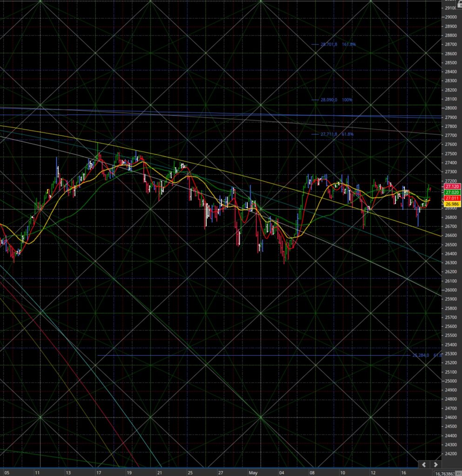462x476 pixels.
Task: Click the scroll chart right arrow
Action: click(435, 464)
